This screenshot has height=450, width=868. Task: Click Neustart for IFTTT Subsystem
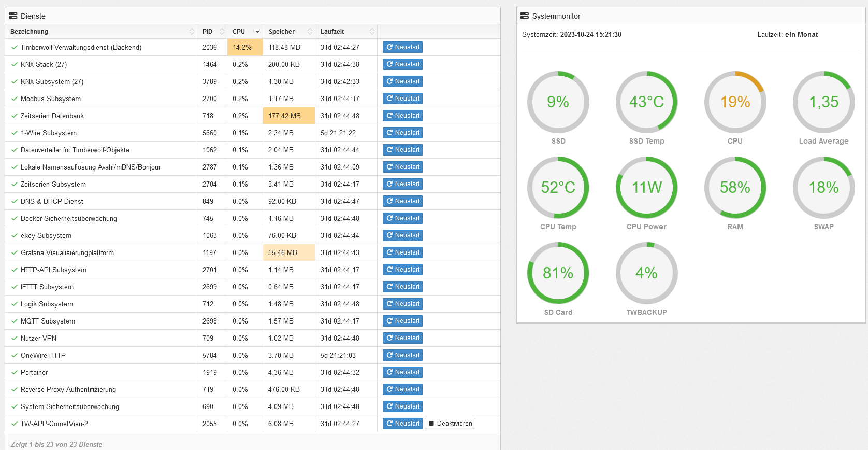tap(402, 287)
